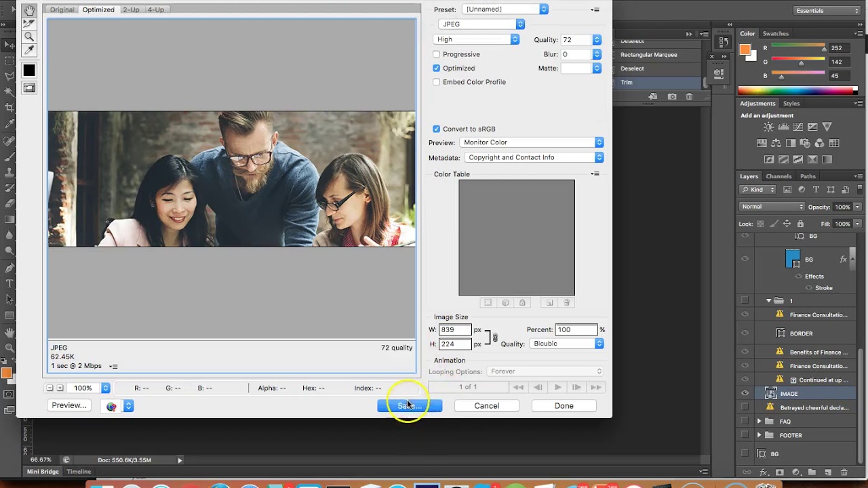The height and width of the screenshot is (488, 868).
Task: Click eyedropper color black swatch in dialog
Action: [x=29, y=70]
